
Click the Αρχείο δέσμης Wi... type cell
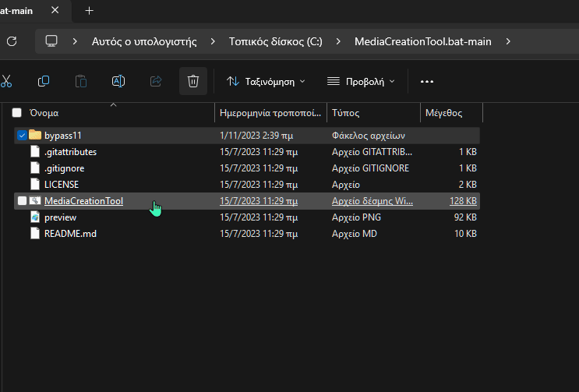[372, 201]
